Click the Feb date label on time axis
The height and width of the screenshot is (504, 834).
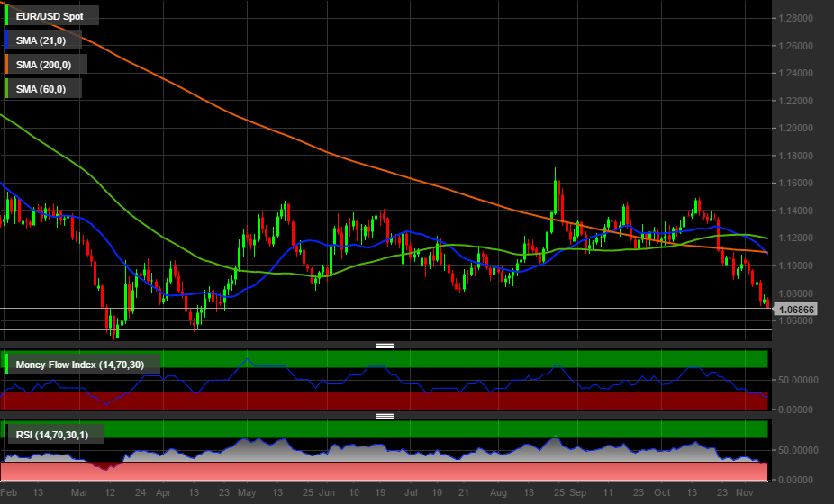(9, 493)
